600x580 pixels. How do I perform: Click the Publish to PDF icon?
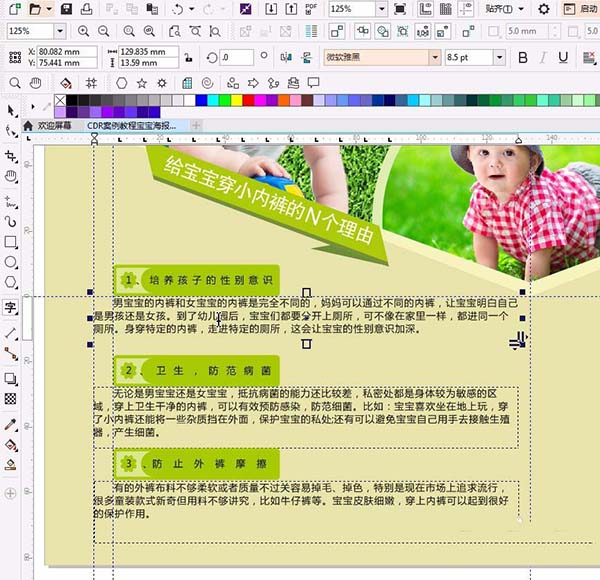[x=311, y=8]
